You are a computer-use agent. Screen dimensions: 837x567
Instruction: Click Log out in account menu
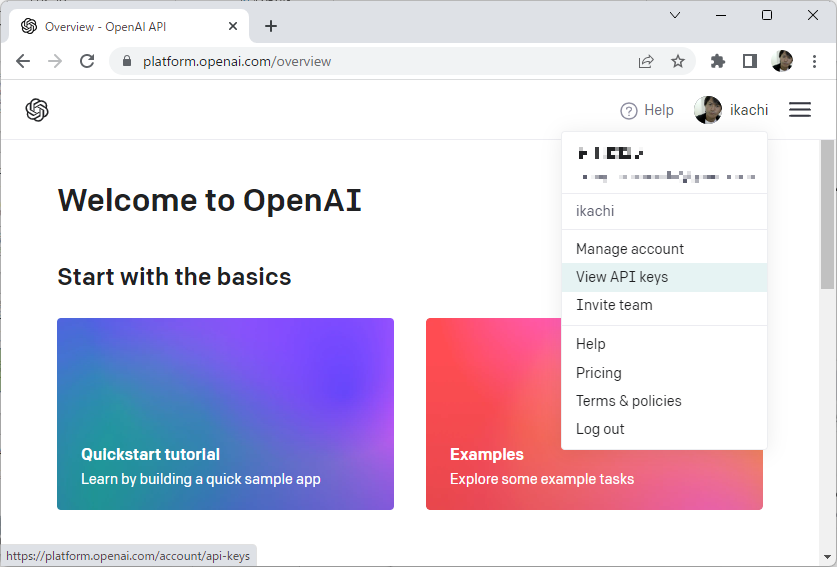coord(600,429)
